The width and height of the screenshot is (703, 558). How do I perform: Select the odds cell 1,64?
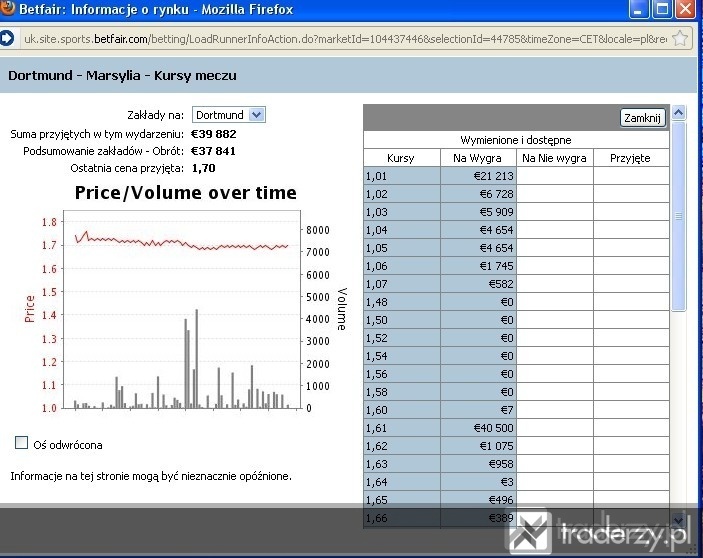coord(402,482)
